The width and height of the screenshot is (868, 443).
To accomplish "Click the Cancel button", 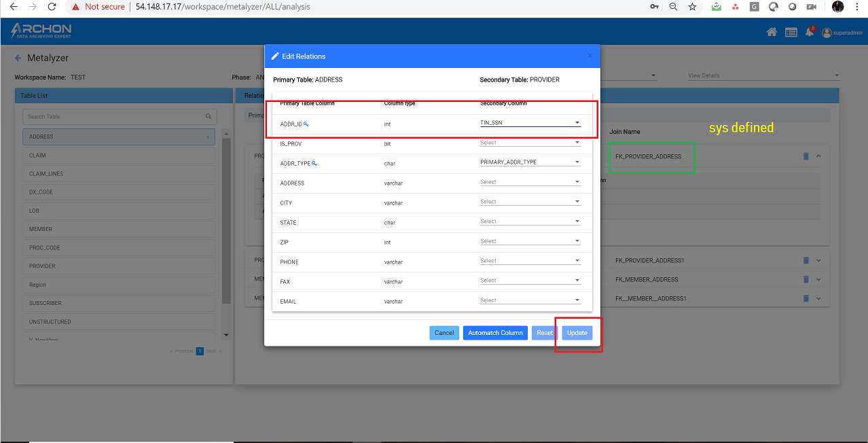I will [444, 333].
